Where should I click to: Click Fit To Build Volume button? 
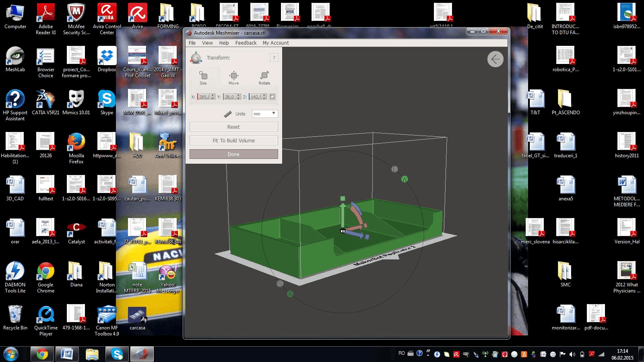coord(233,141)
